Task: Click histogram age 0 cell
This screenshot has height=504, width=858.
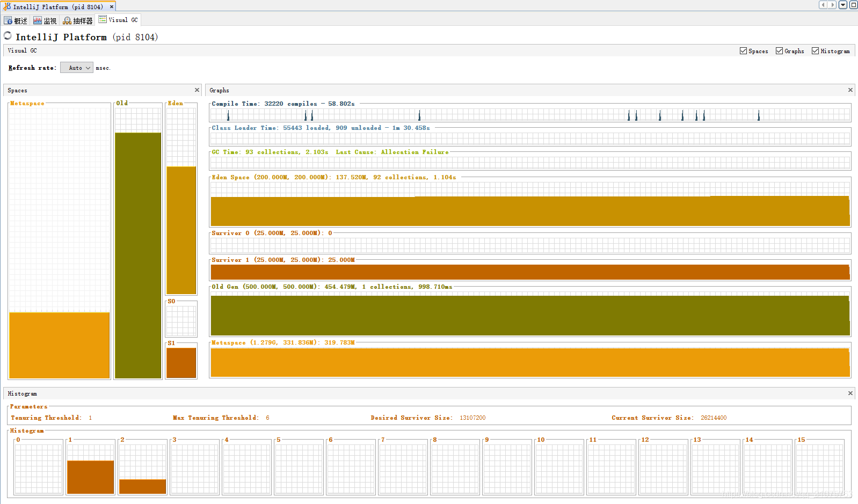Action: click(38, 469)
